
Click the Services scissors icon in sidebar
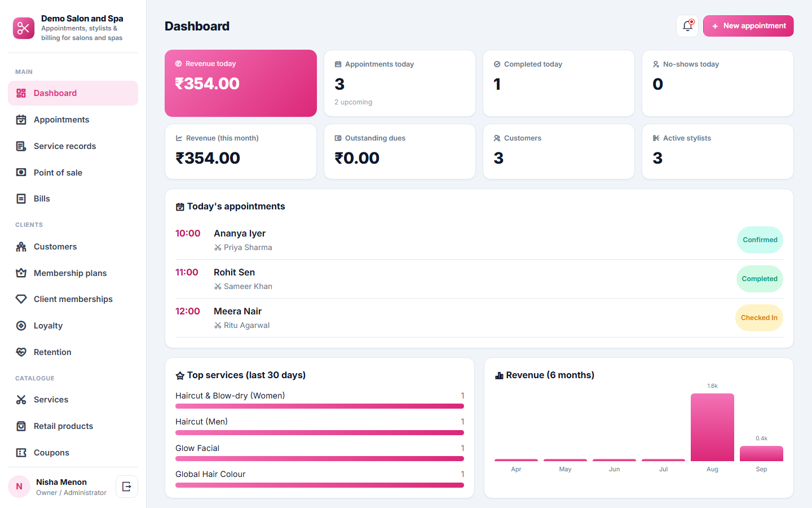pyautogui.click(x=21, y=400)
